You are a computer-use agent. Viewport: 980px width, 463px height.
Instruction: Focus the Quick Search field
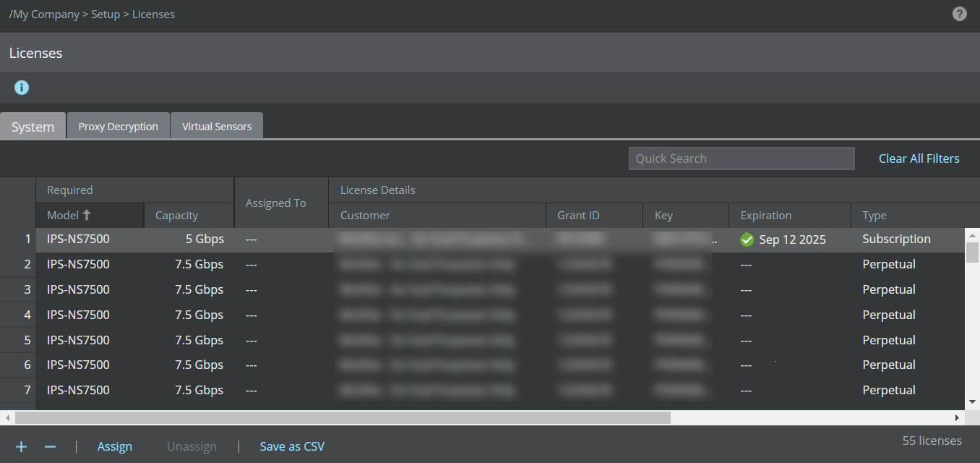[x=742, y=158]
